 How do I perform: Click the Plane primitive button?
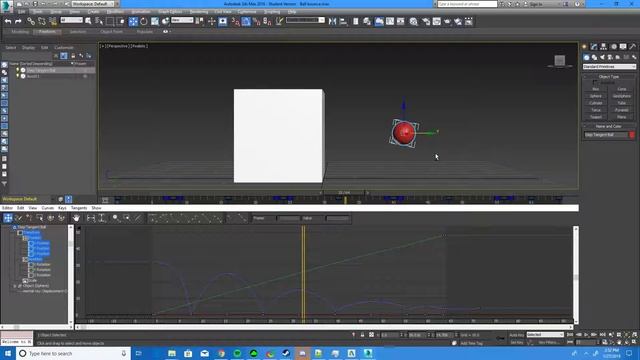pyautogui.click(x=622, y=117)
